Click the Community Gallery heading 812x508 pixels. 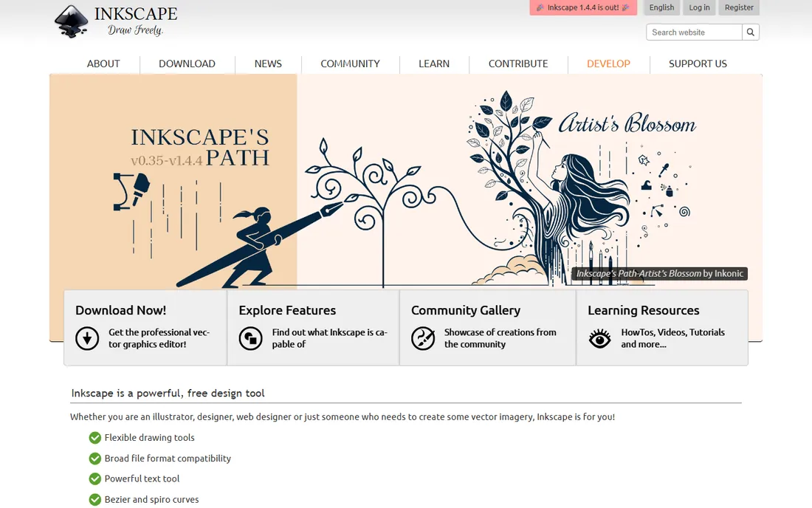pyautogui.click(x=466, y=310)
